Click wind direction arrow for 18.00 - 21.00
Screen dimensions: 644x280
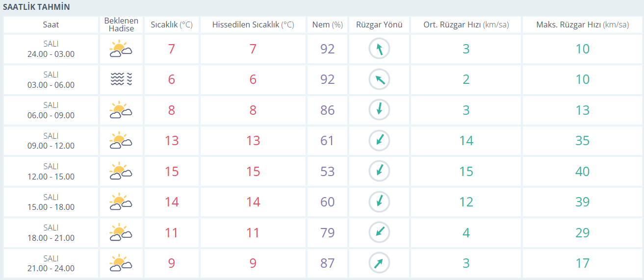point(379,232)
